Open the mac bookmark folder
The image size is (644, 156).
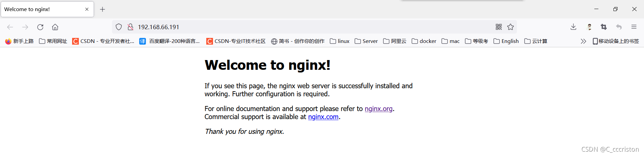(x=451, y=41)
